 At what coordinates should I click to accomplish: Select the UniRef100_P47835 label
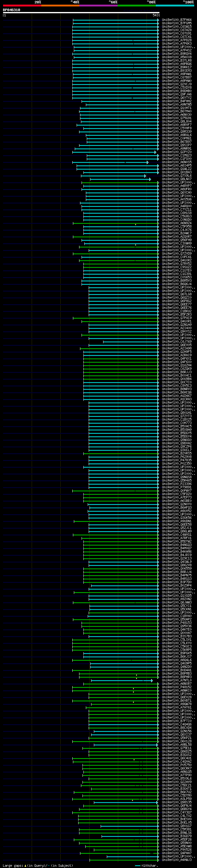177,460
